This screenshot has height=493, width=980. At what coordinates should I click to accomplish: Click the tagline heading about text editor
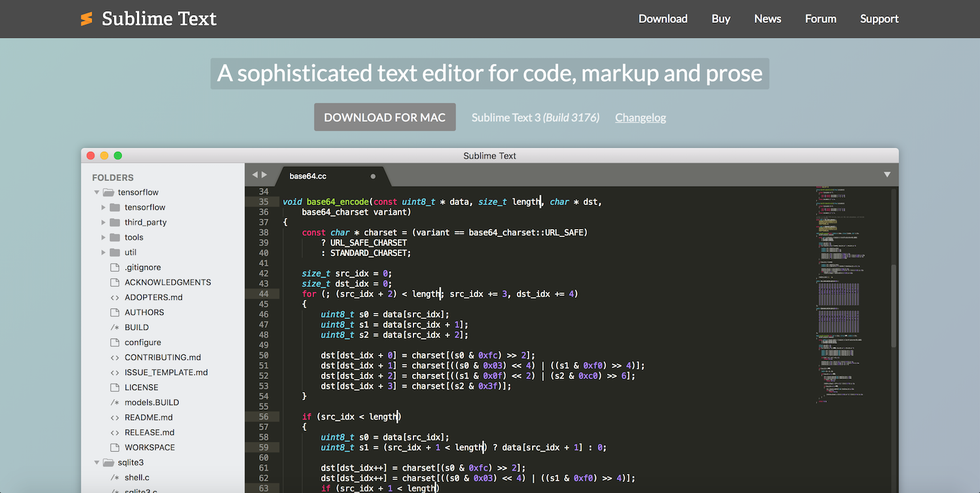coord(489,73)
